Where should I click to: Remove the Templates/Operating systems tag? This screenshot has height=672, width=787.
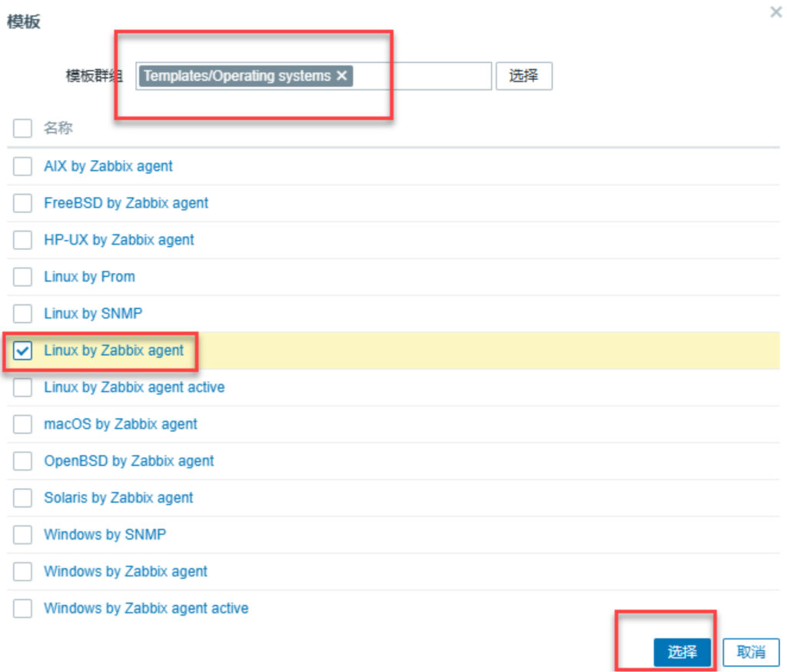(x=342, y=75)
